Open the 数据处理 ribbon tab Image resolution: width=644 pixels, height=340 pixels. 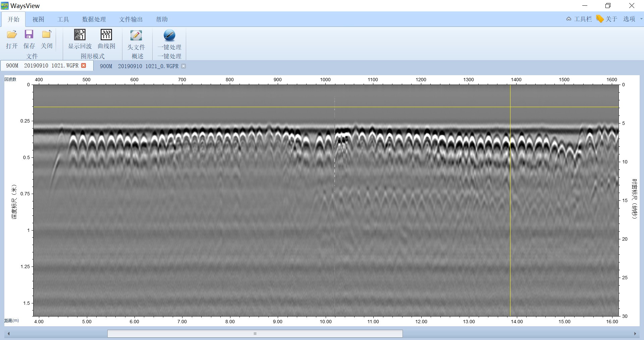pos(94,19)
